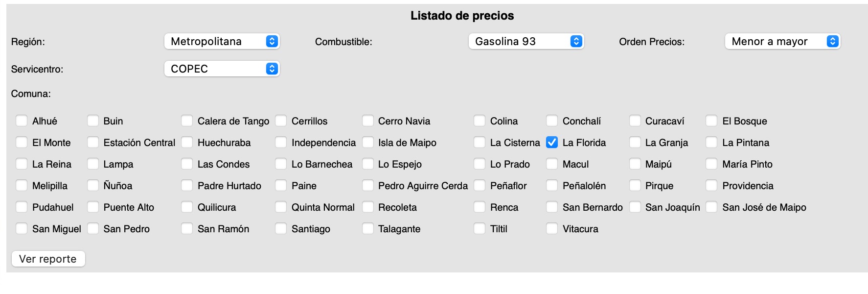Open the Región dropdown
Viewport: 868px width, 294px height.
pyautogui.click(x=222, y=42)
